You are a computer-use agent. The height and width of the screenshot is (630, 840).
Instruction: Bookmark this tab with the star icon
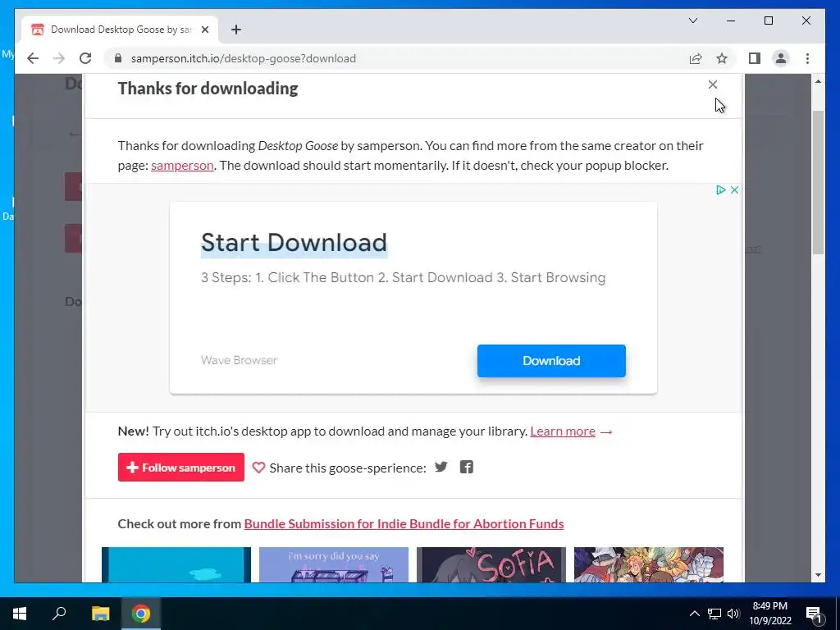(x=722, y=58)
